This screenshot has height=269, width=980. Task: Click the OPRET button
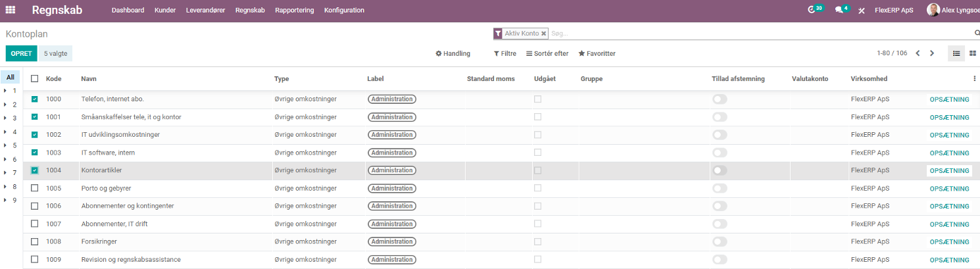coord(22,54)
